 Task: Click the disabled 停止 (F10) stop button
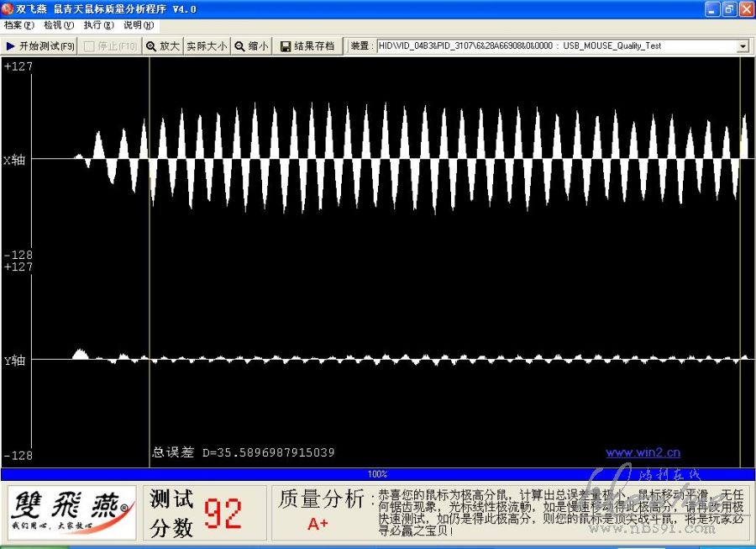tap(111, 46)
